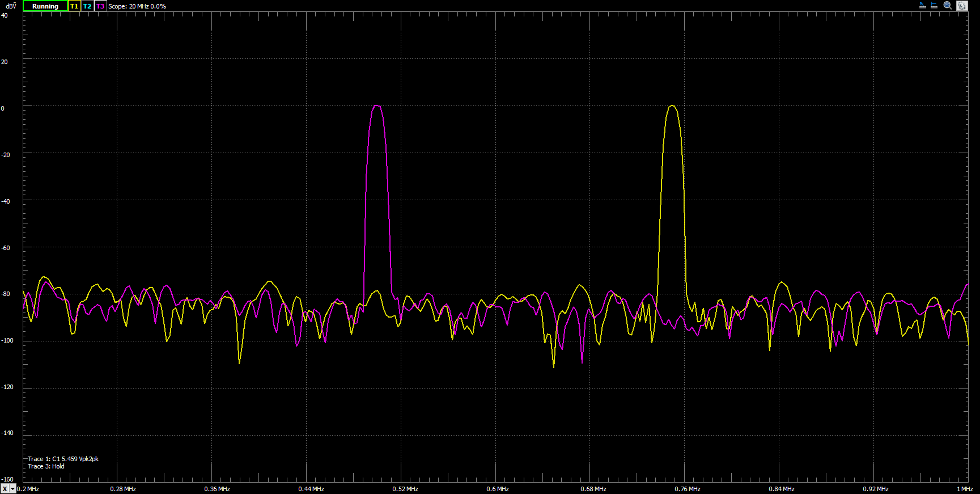This screenshot has width=980, height=494.
Task: Click the dBV vertical unit label
Action: [x=11, y=6]
